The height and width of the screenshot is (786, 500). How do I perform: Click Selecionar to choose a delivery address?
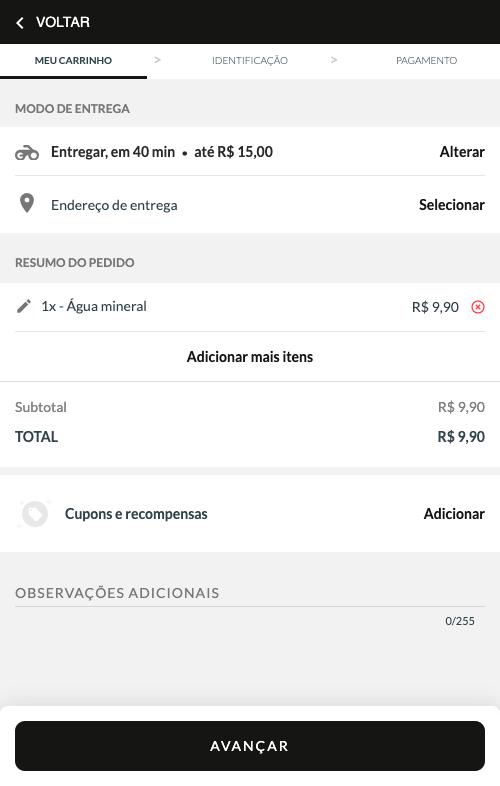[x=451, y=205]
